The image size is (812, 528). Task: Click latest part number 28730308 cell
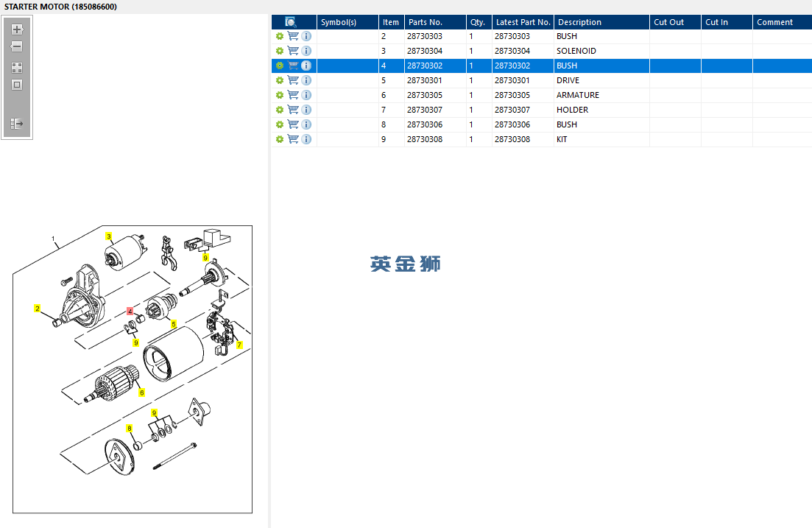(523, 139)
